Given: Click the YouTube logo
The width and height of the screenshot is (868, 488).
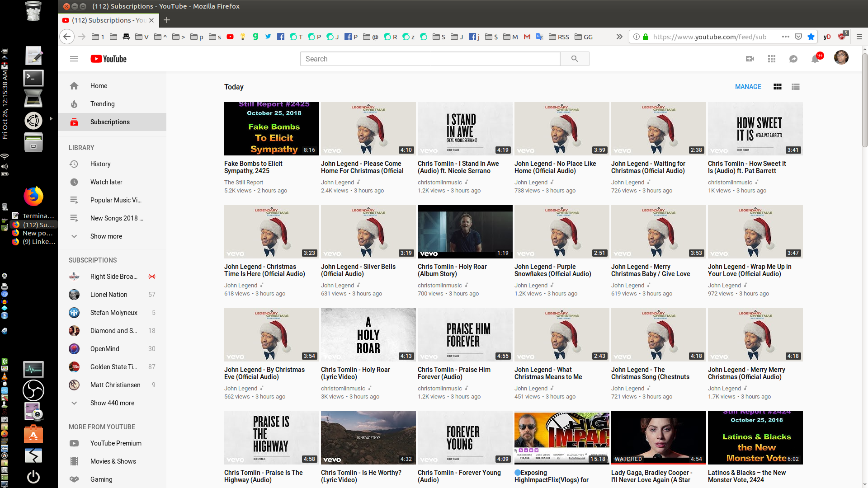Looking at the screenshot, I should [x=108, y=59].
